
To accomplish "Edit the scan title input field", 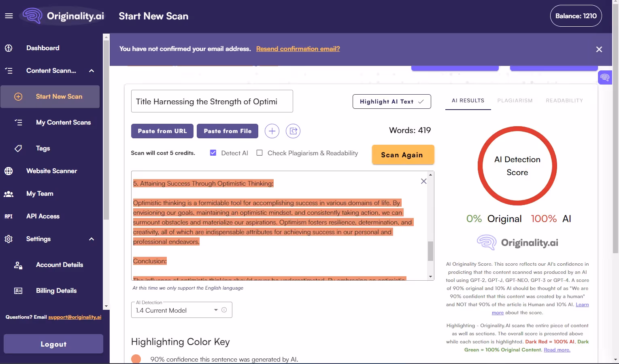I will [212, 102].
